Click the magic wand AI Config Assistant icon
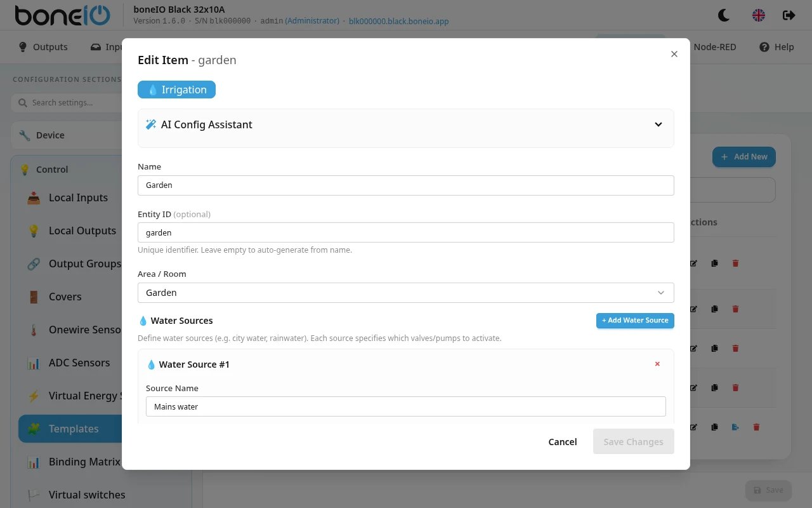This screenshot has height=508, width=812. (x=151, y=124)
